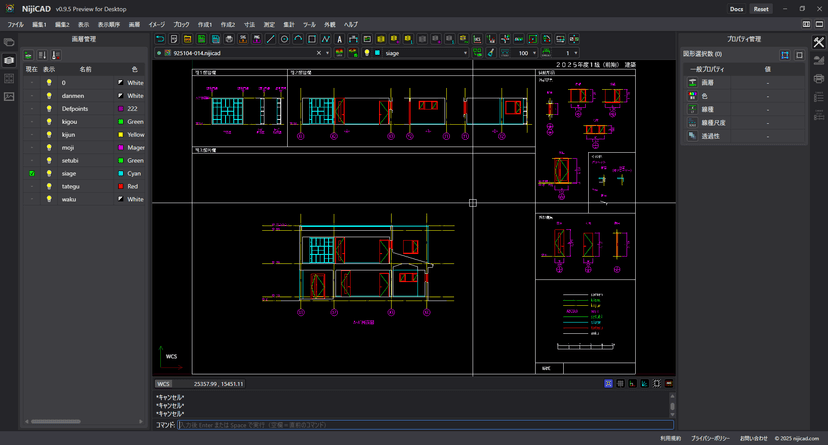Select the Text tool (A icon)
Viewport: 828px width, 445px height.
[x=339, y=39]
